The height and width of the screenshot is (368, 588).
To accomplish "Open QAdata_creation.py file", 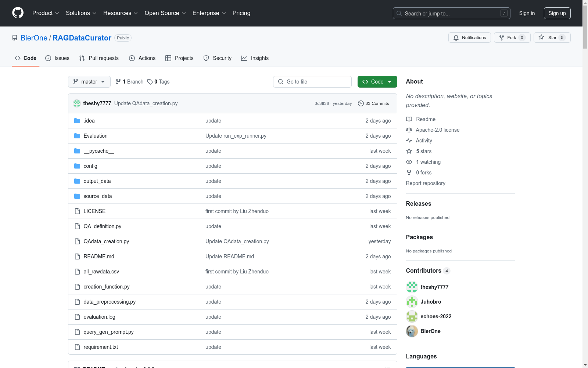I will point(106,241).
